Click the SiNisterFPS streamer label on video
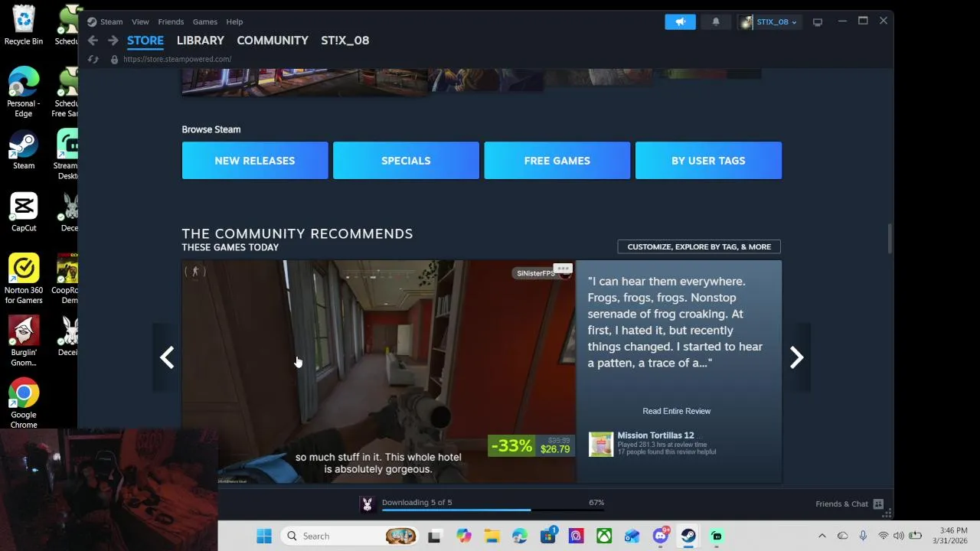This screenshot has width=980, height=551. [536, 273]
